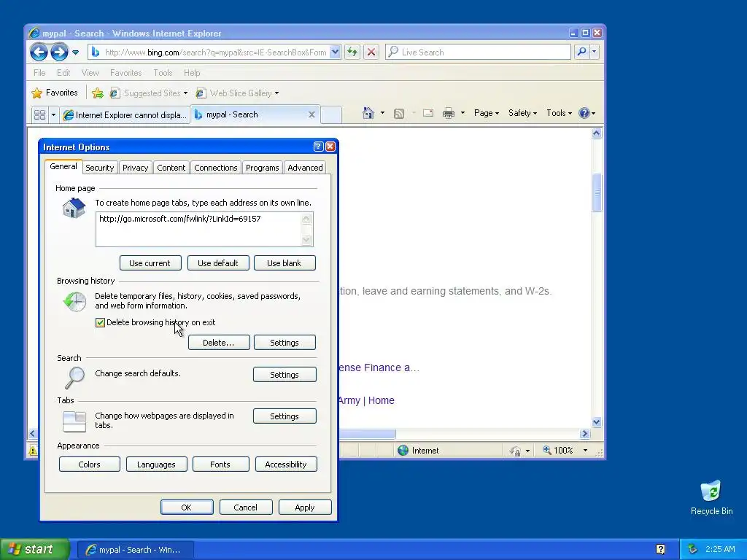The image size is (747, 560).
Task: Select the Security tab in Internet Options
Action: tap(99, 168)
